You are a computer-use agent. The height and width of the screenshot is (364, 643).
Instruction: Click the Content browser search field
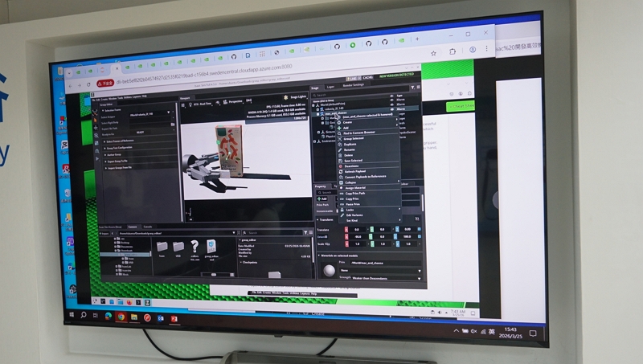pyautogui.click(x=273, y=232)
